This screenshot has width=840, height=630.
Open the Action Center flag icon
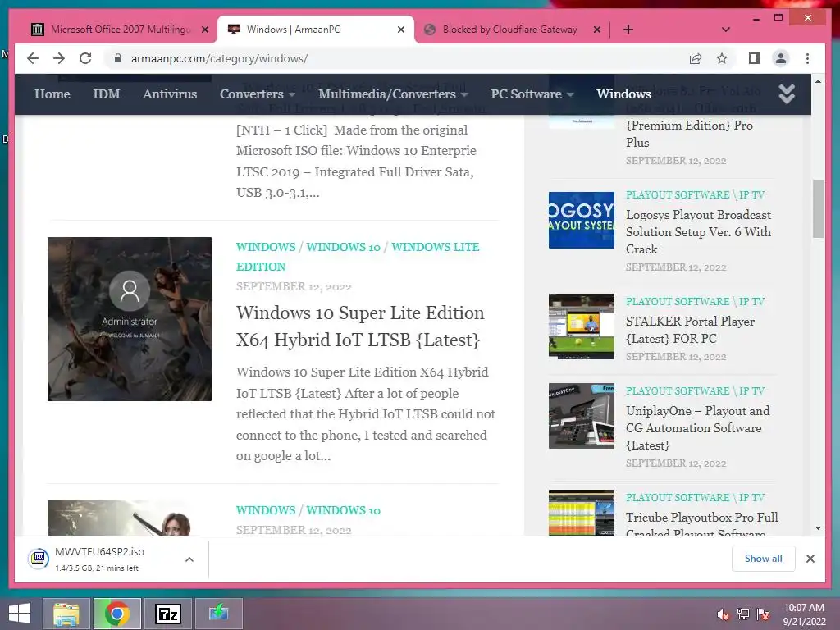[763, 614]
